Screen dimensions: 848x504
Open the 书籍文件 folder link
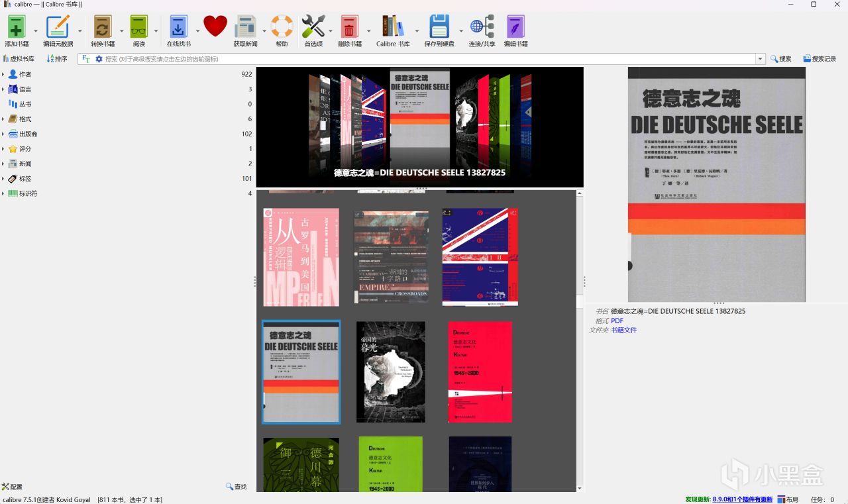[x=623, y=330]
